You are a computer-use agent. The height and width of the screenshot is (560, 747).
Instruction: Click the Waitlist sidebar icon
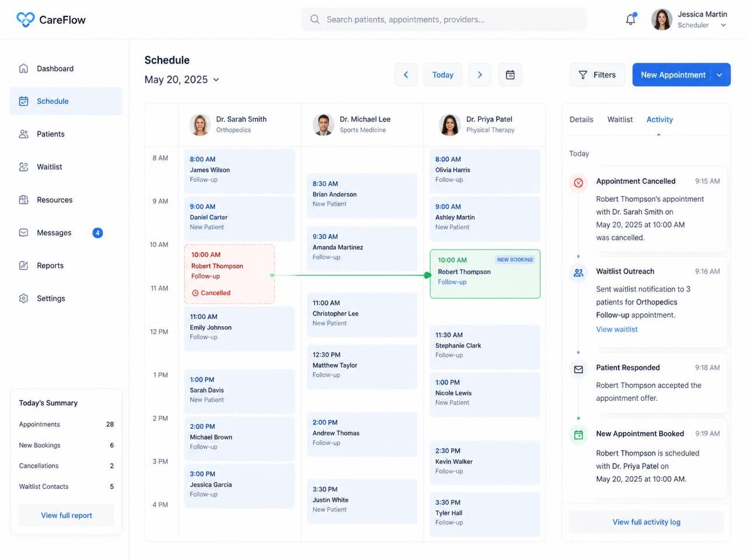pyautogui.click(x=23, y=167)
